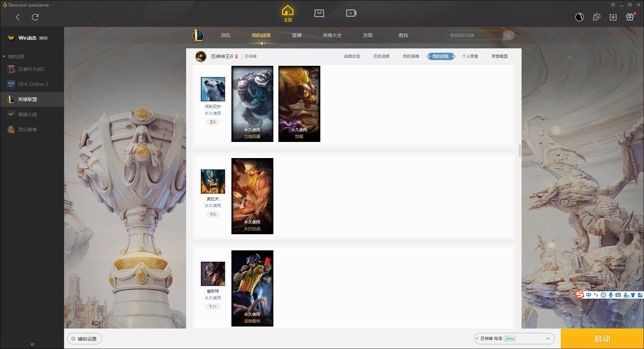The height and width of the screenshot is (349, 644).
Task: Open the 怒熊 skin card
Action: 299,104
